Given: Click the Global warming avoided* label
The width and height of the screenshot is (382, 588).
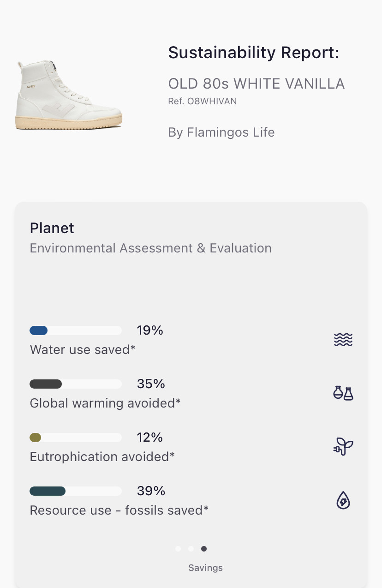Looking at the screenshot, I should [x=105, y=403].
